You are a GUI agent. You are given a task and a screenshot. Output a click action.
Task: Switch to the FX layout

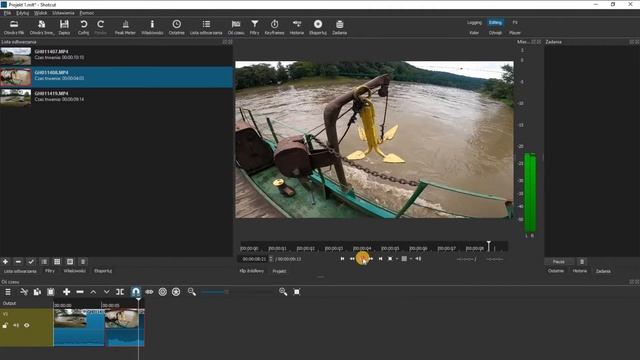click(x=515, y=22)
